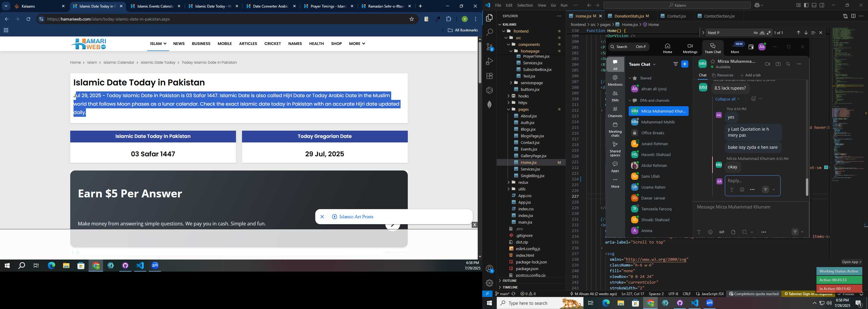Toggle Match Whole Word in find widget

[x=762, y=33]
